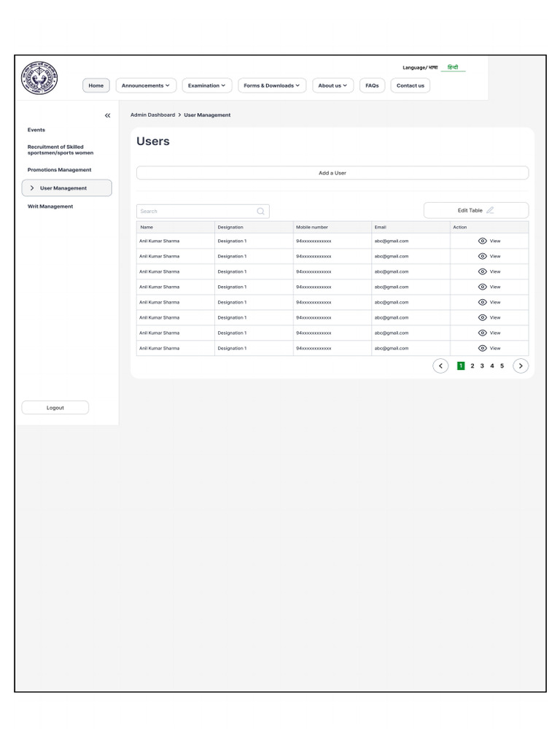Click User Management breadcrumb link
The width and height of the screenshot is (560, 747).
(x=207, y=115)
